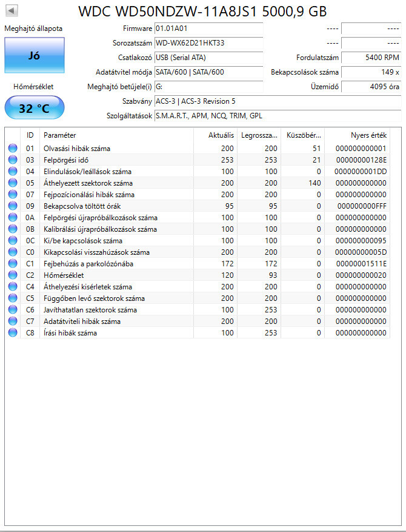Click the status orb for Olvasási hibák száma
Viewport: 406px width, 532px height.
coord(13,148)
